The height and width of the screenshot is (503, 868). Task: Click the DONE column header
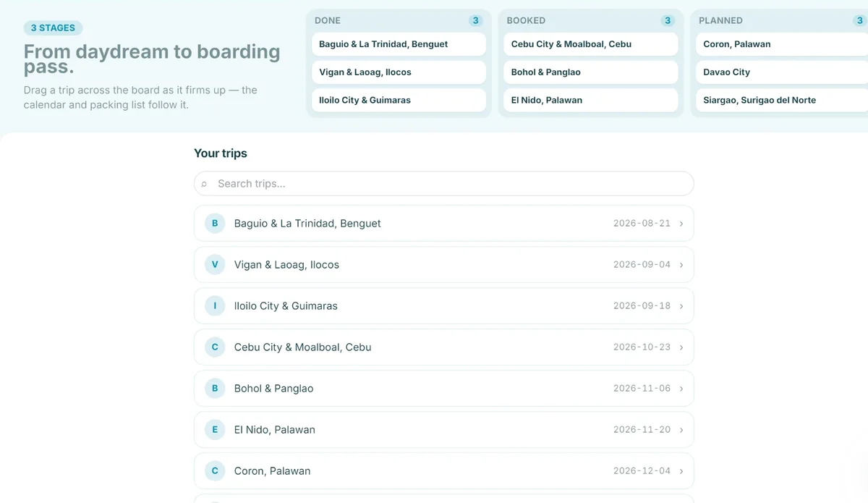(328, 20)
